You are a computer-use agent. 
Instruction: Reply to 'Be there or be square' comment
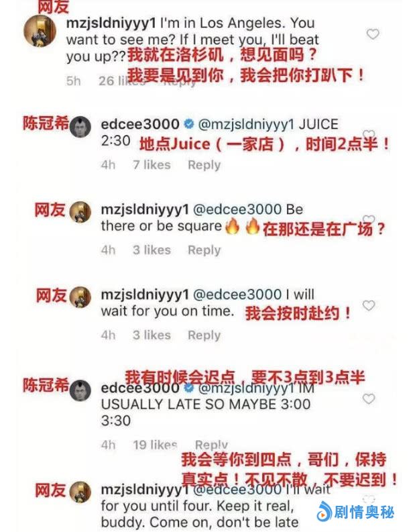pyautogui.click(x=204, y=250)
